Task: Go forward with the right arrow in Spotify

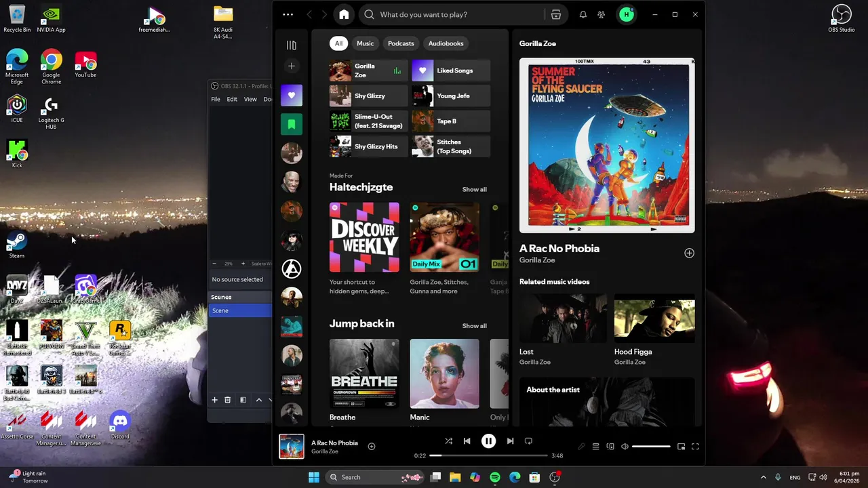Action: click(324, 14)
